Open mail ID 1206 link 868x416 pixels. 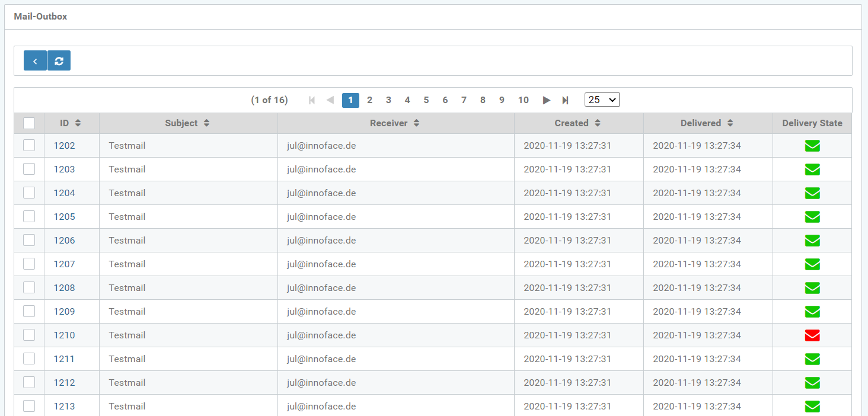pos(64,241)
